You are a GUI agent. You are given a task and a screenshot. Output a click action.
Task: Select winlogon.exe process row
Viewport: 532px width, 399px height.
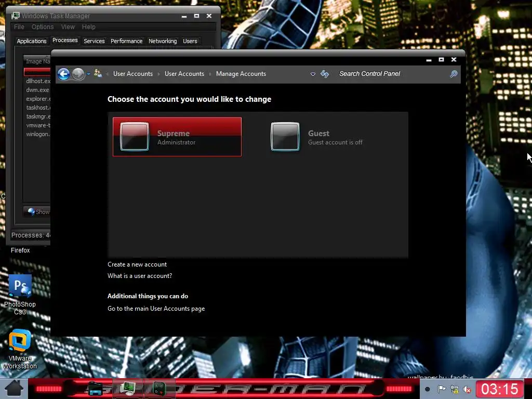point(37,134)
